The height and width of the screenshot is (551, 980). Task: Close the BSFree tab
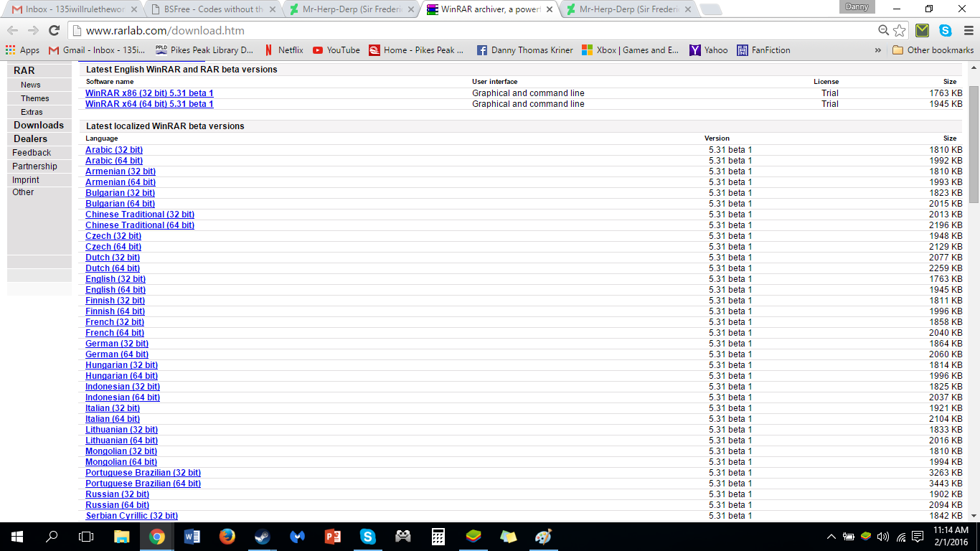272,9
